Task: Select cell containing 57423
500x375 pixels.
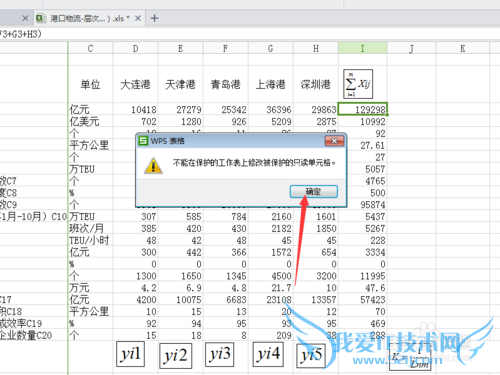Action: (x=363, y=300)
